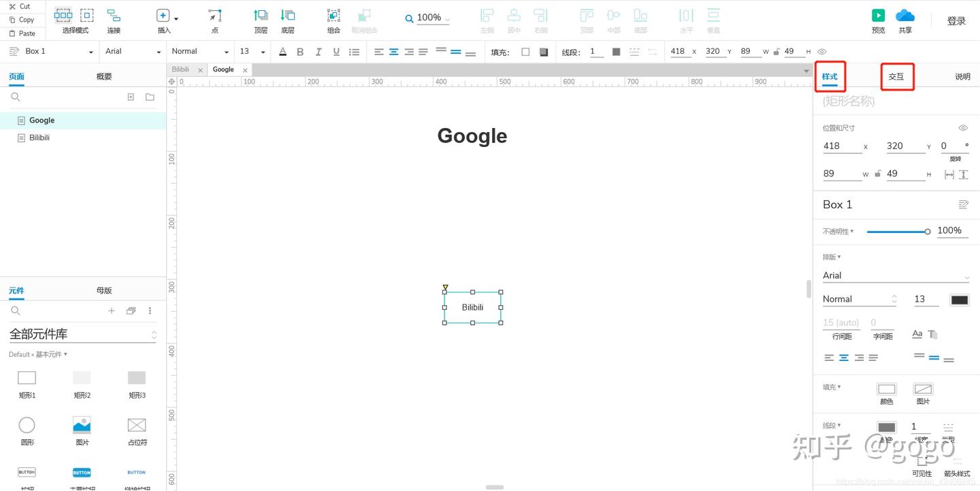
Task: Toggle the aspect ratio lock in style panel
Action: 878,174
